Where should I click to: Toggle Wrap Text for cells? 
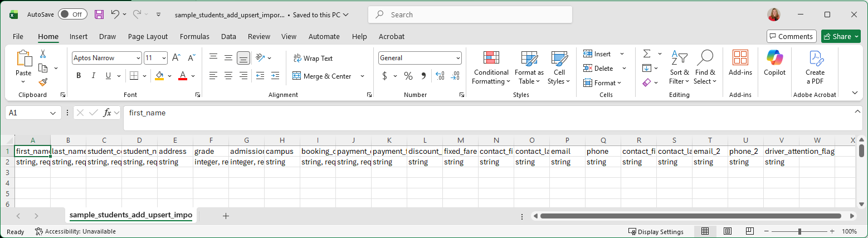coord(313,58)
